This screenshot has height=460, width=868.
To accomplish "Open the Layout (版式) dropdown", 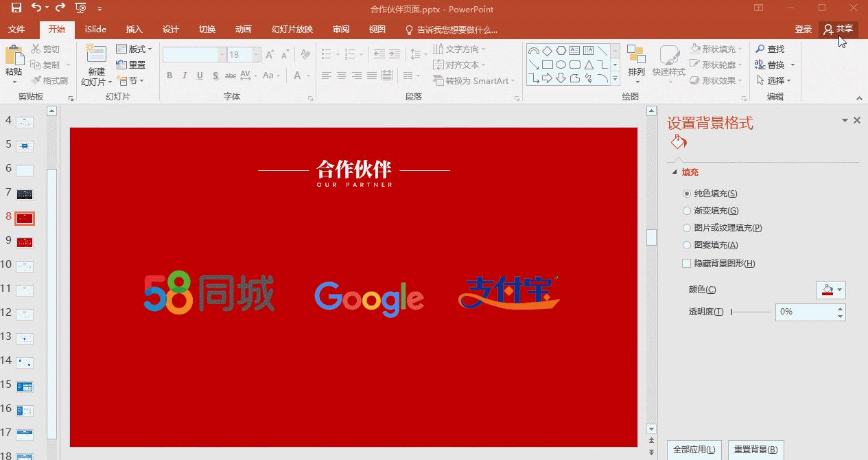I will click(134, 49).
